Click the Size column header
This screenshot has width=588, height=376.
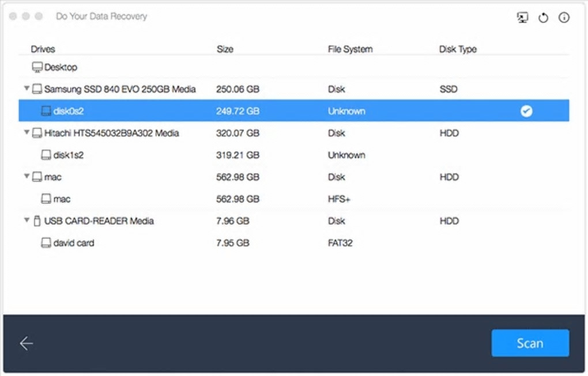(225, 49)
